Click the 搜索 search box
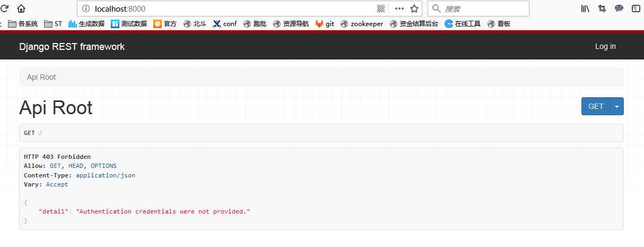Viewport: 644px width, 247px height. [478, 8]
